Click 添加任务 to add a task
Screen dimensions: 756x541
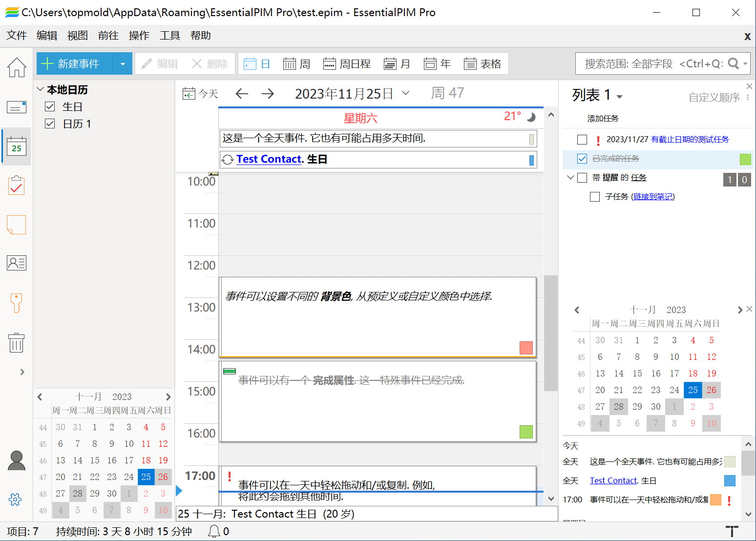tap(603, 119)
